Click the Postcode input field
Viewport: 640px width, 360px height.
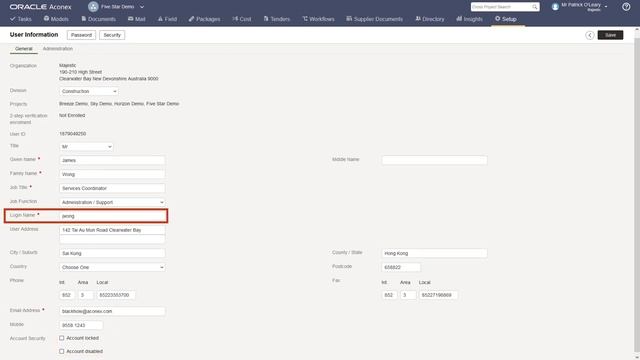click(401, 267)
